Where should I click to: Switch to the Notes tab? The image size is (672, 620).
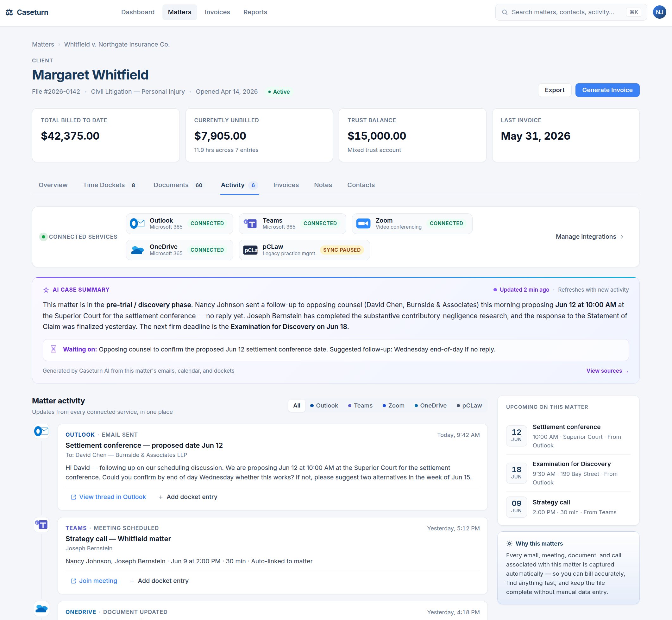click(323, 185)
